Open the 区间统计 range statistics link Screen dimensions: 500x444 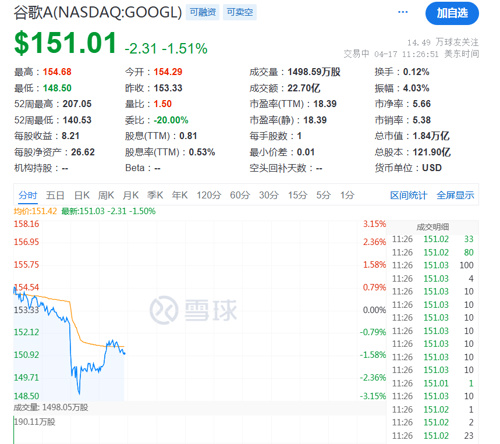pyautogui.click(x=409, y=195)
